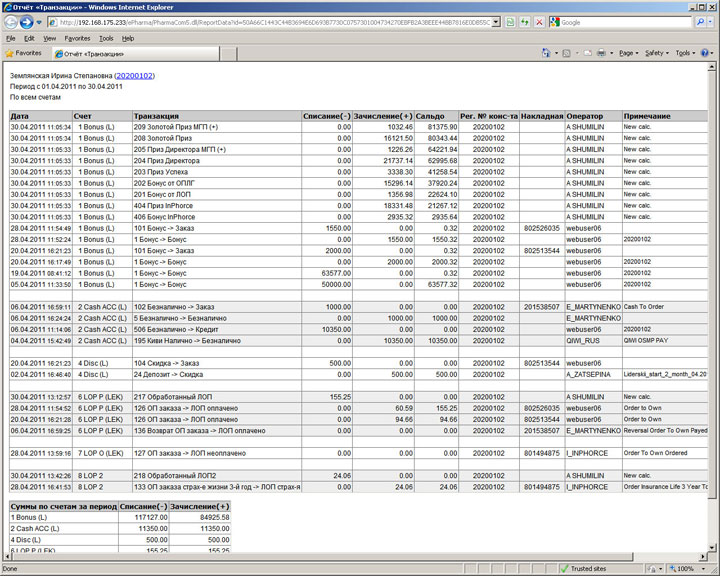This screenshot has width=720, height=576.
Task: Click the address bar URL field
Action: click(x=270, y=23)
